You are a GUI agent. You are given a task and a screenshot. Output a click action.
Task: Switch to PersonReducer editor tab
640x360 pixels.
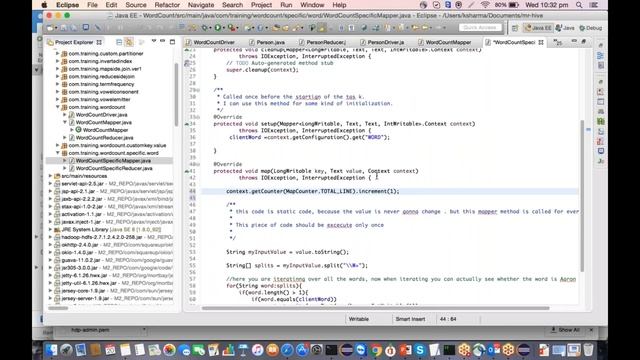326,42
